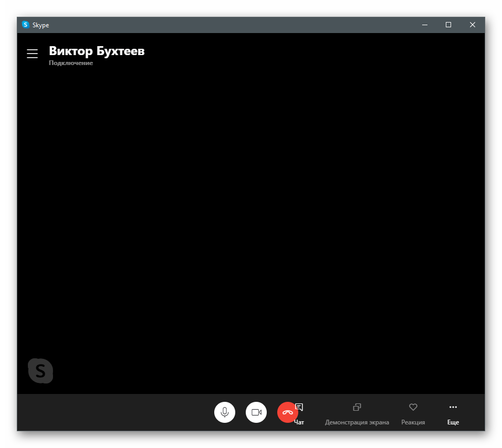This screenshot has height=448, width=502.
Task: Maximize the Skype window
Action: pyautogui.click(x=448, y=25)
